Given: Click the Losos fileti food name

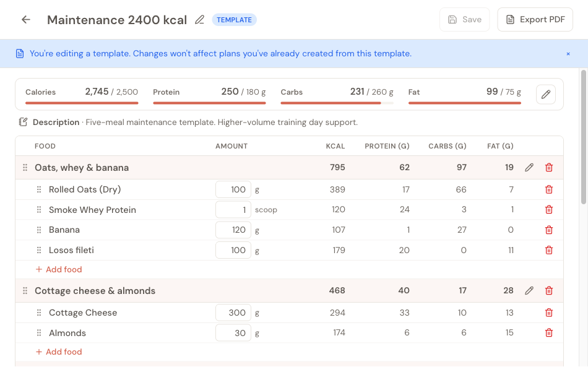Looking at the screenshot, I should (71, 250).
